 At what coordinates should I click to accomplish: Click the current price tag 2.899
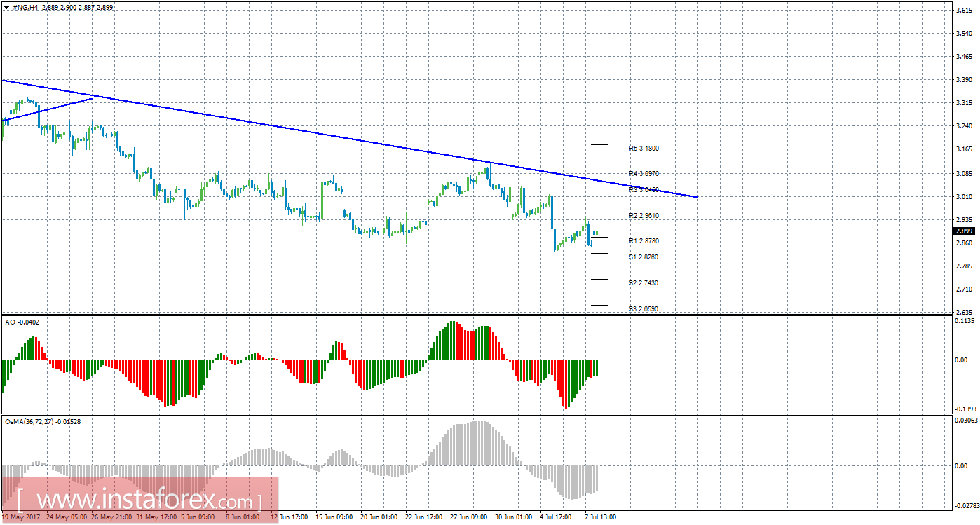click(964, 231)
